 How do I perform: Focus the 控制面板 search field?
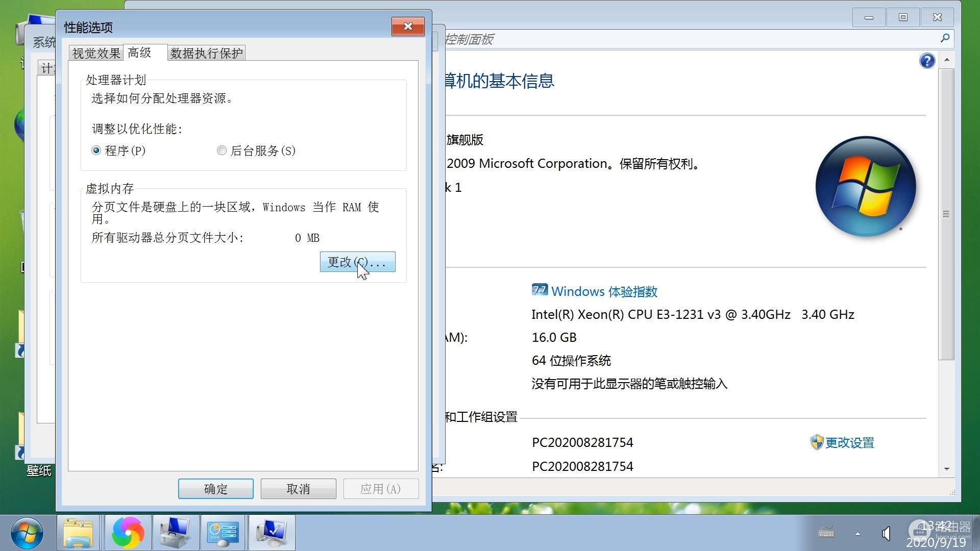[689, 39]
